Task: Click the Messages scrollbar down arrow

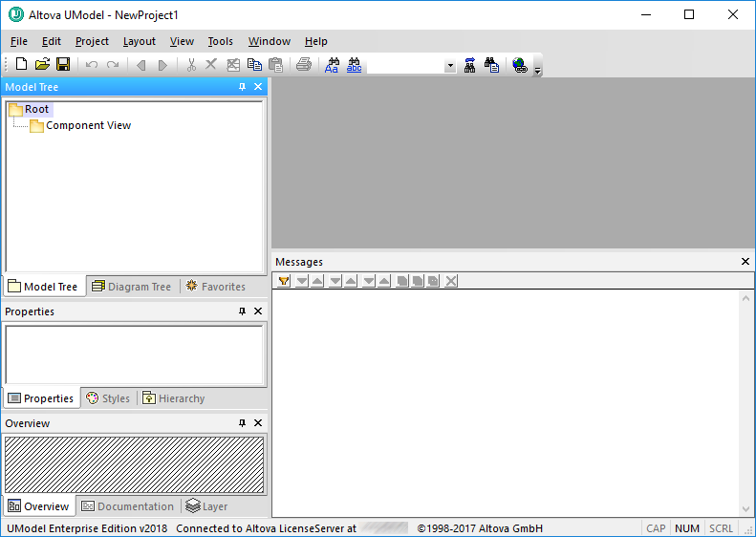Action: coord(746,509)
